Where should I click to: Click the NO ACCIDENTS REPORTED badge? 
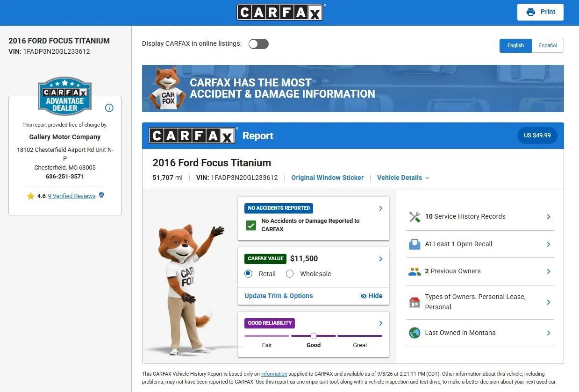pos(279,208)
